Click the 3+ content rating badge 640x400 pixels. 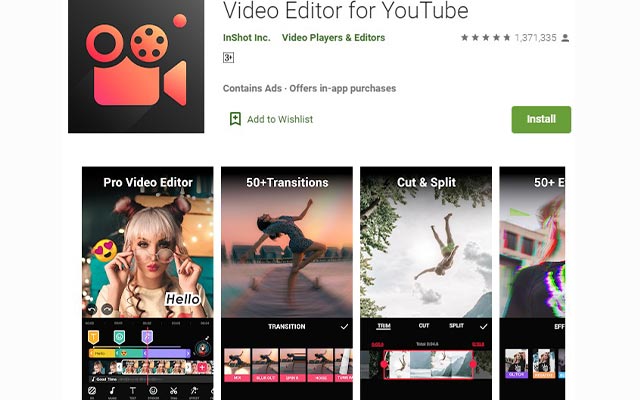coord(228,58)
